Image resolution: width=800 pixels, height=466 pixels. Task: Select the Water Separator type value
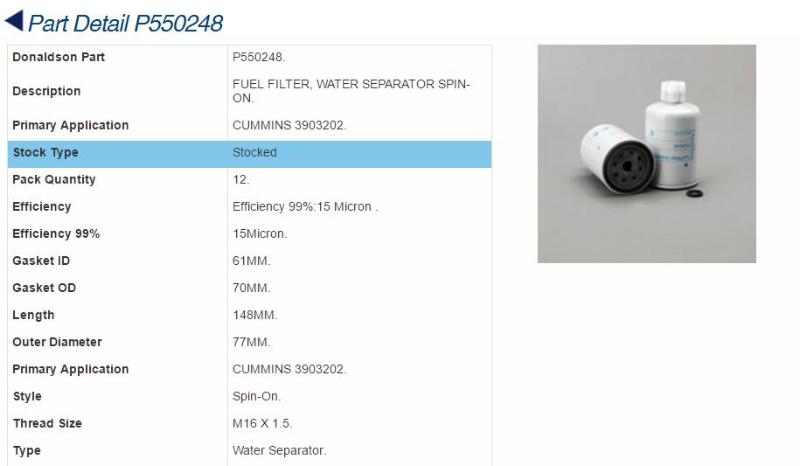coord(279,450)
